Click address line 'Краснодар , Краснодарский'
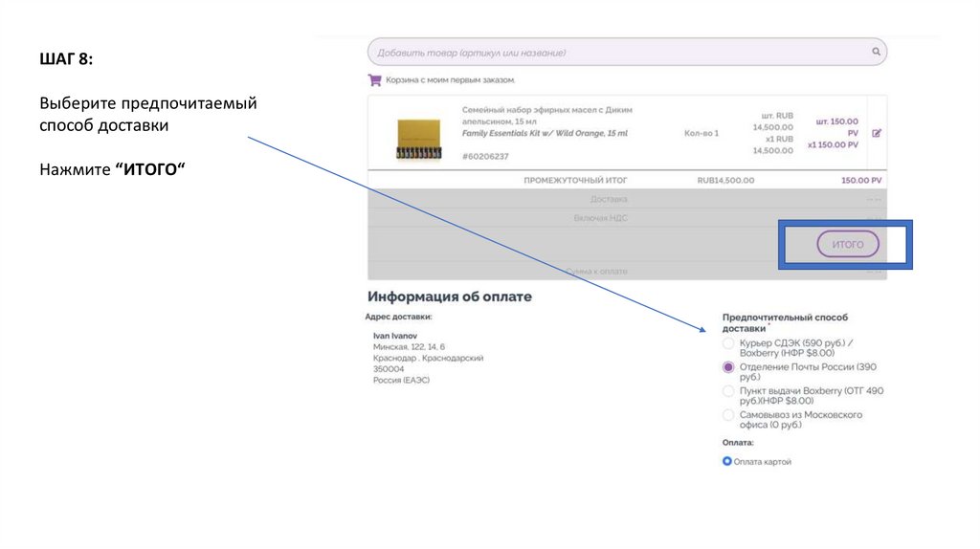This screenshot has height=549, width=980. tap(428, 358)
